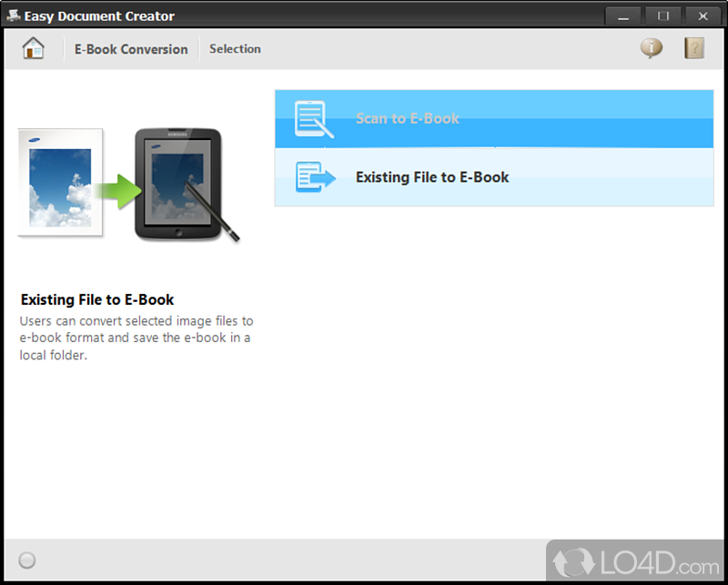The height and width of the screenshot is (585, 728).
Task: Choose the Scan to E-Book option
Action: tap(494, 119)
